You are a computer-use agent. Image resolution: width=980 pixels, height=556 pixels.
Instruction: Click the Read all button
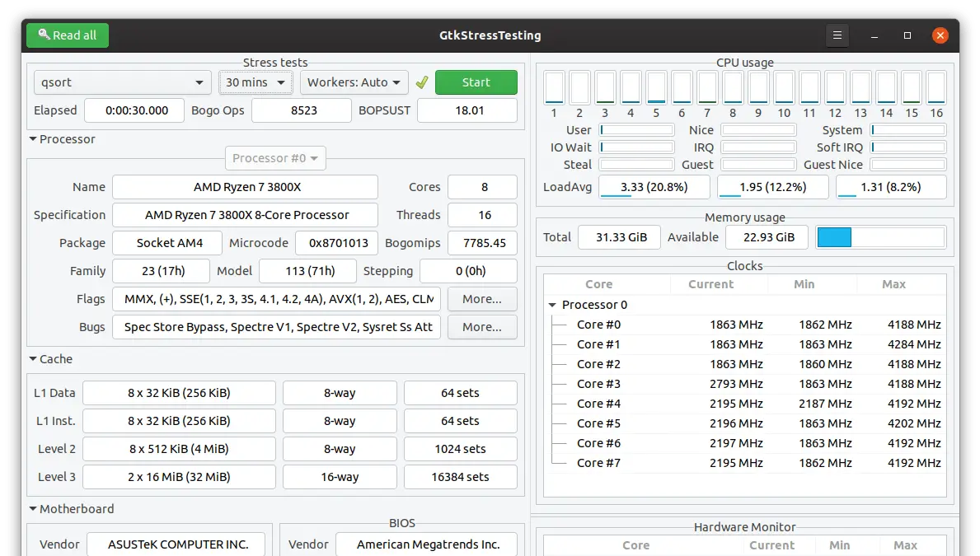pos(68,35)
